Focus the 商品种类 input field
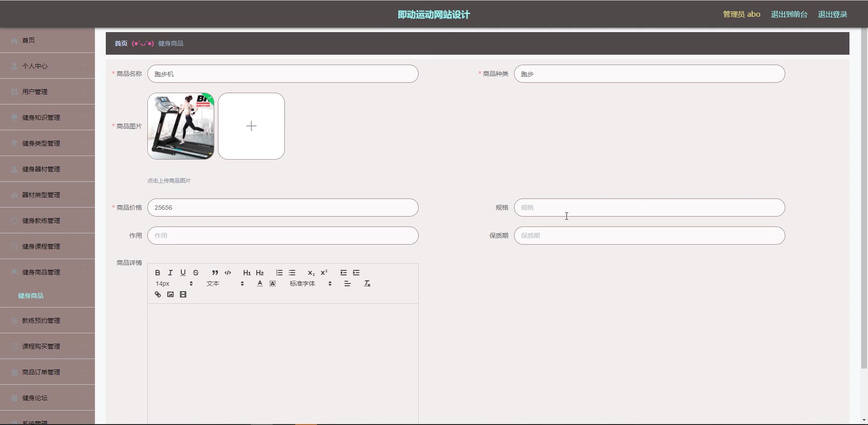 coord(649,74)
